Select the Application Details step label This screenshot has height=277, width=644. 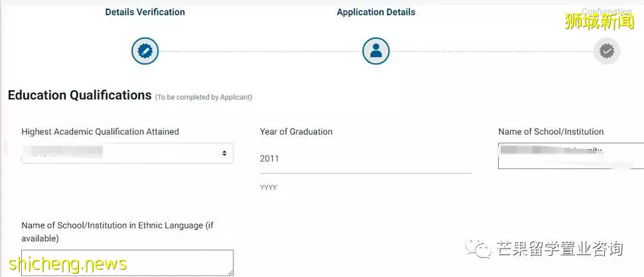tap(376, 13)
